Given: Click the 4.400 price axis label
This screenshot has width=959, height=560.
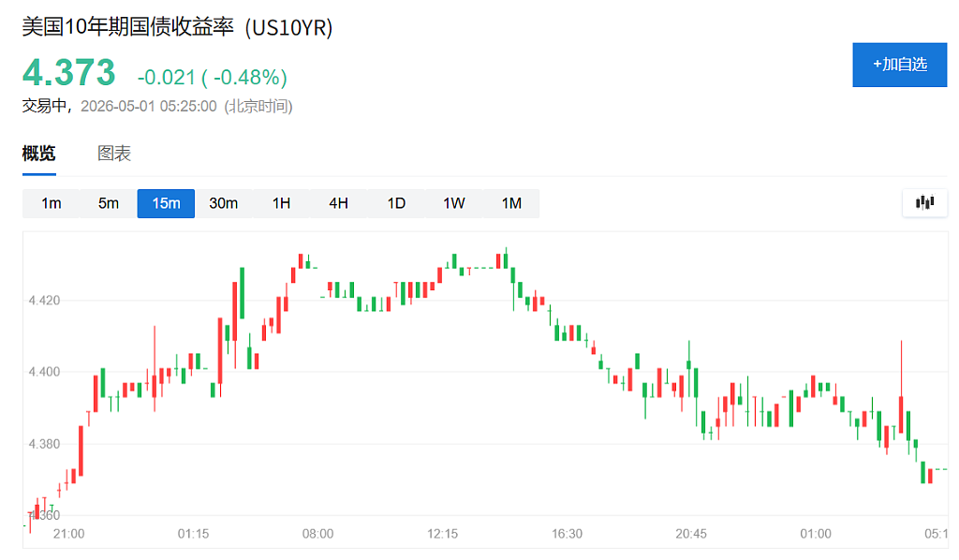Looking at the screenshot, I should [44, 372].
